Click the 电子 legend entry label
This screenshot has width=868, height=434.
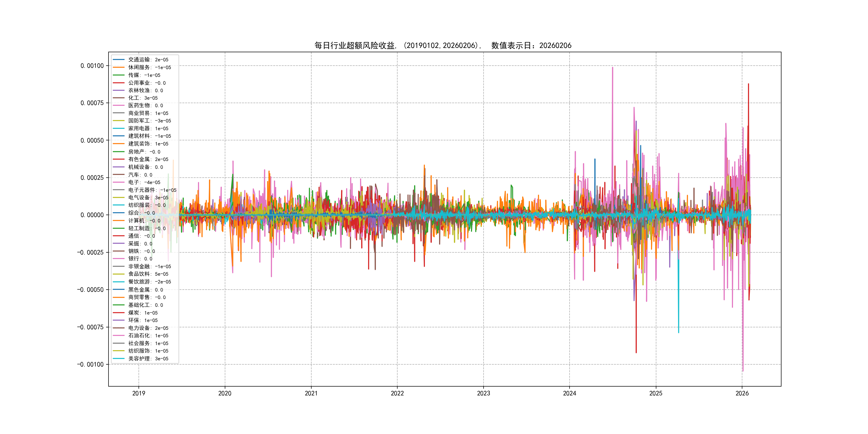pyautogui.click(x=144, y=182)
